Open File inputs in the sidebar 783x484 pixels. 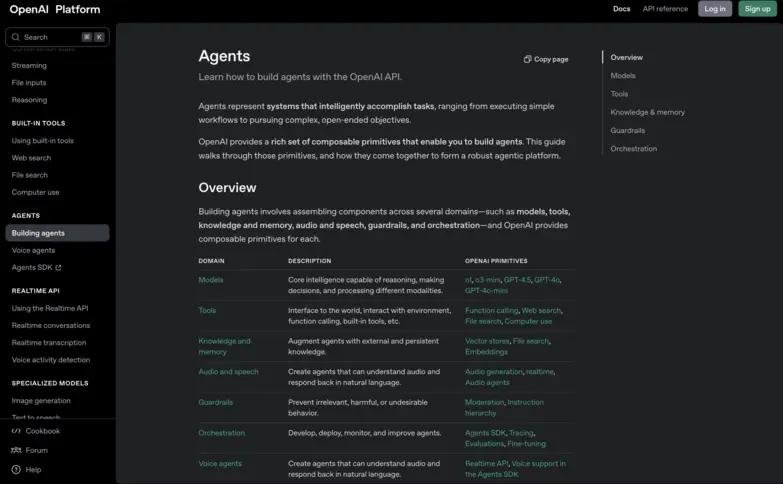point(28,82)
